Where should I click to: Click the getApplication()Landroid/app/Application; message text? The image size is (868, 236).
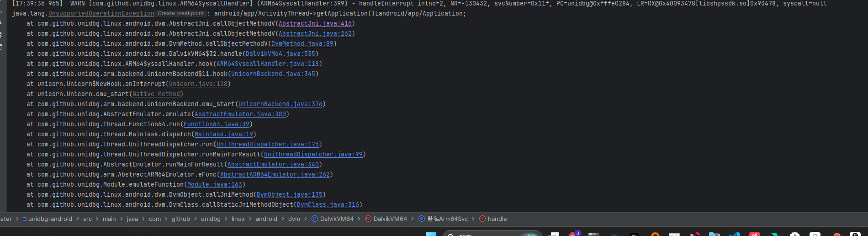pos(340,14)
